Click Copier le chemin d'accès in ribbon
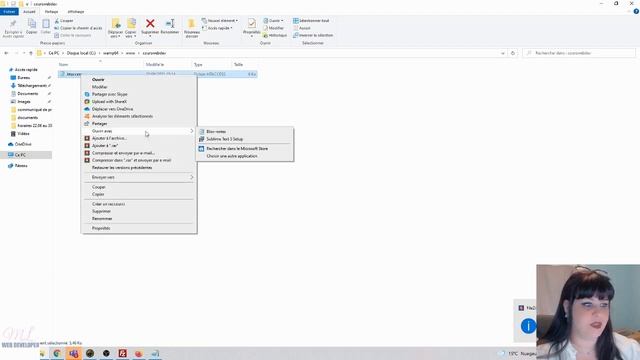 78,28
